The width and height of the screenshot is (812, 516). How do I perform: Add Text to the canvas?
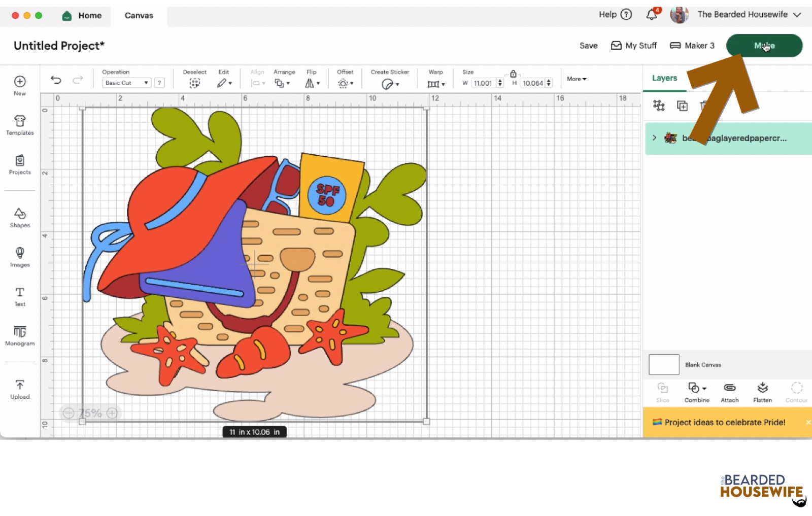(20, 296)
